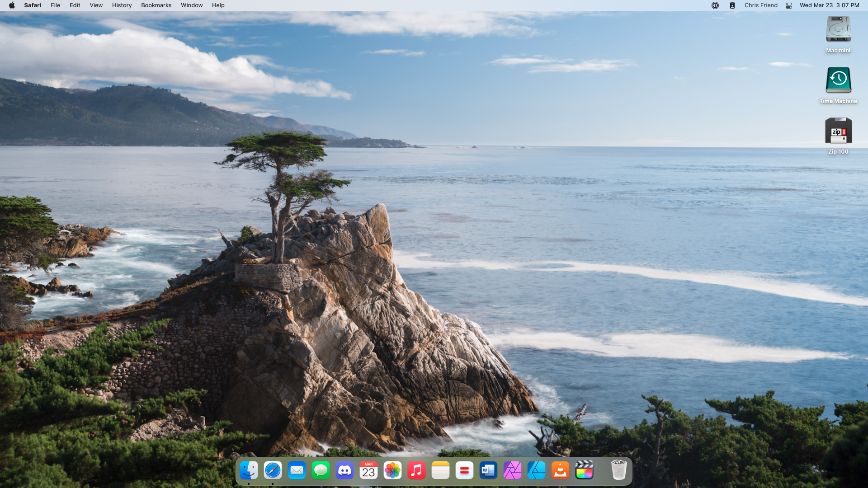The width and height of the screenshot is (868, 488).
Task: Click the Safari compass icon in Dock
Action: [273, 470]
